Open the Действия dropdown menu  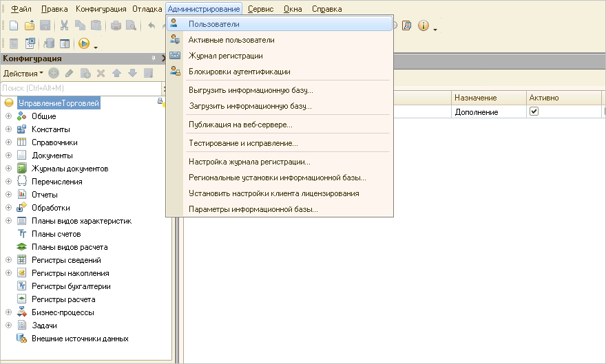[x=23, y=73]
